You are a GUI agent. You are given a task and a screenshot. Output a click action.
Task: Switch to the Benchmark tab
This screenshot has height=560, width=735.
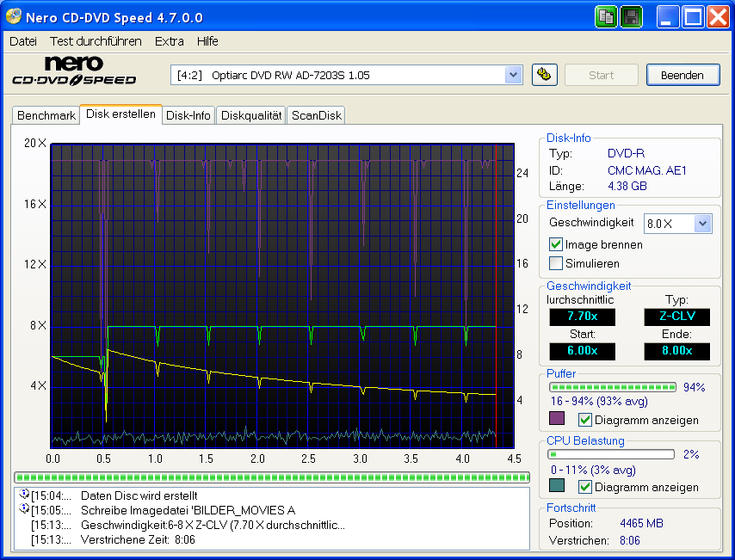[x=46, y=114]
